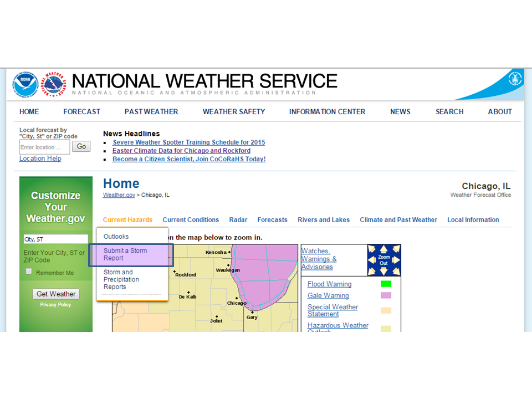This screenshot has height=399, width=532.
Task: Open the INFORMATION CENTER menu
Action: click(x=327, y=111)
